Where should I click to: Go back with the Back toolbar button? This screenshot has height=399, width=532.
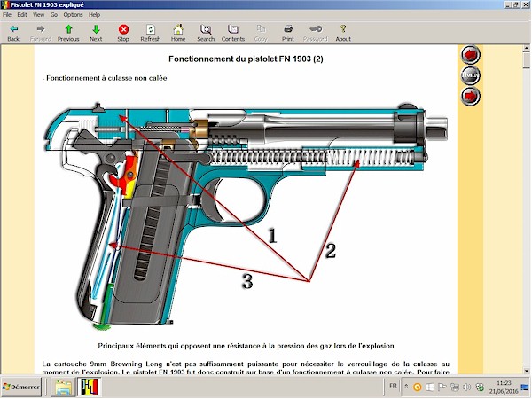[13, 33]
